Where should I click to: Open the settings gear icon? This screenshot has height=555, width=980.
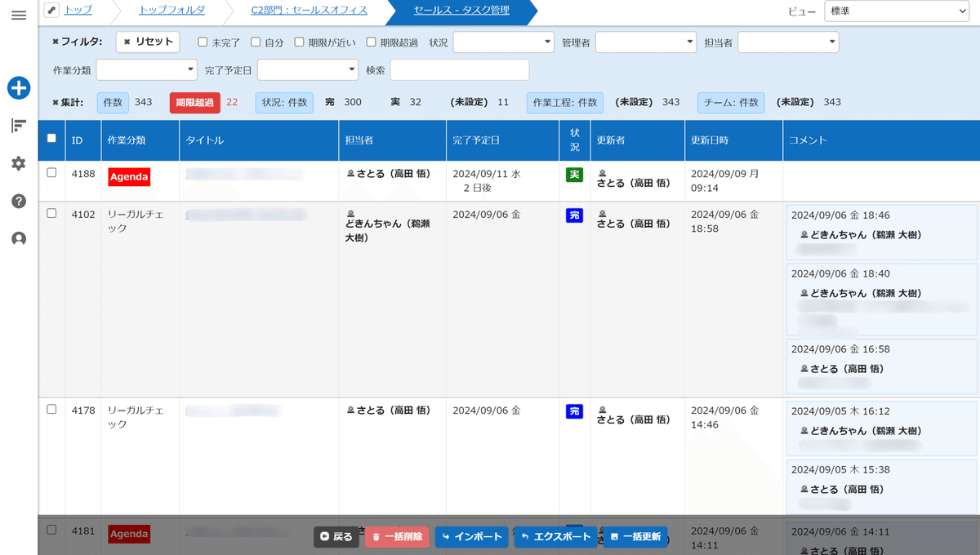click(19, 163)
